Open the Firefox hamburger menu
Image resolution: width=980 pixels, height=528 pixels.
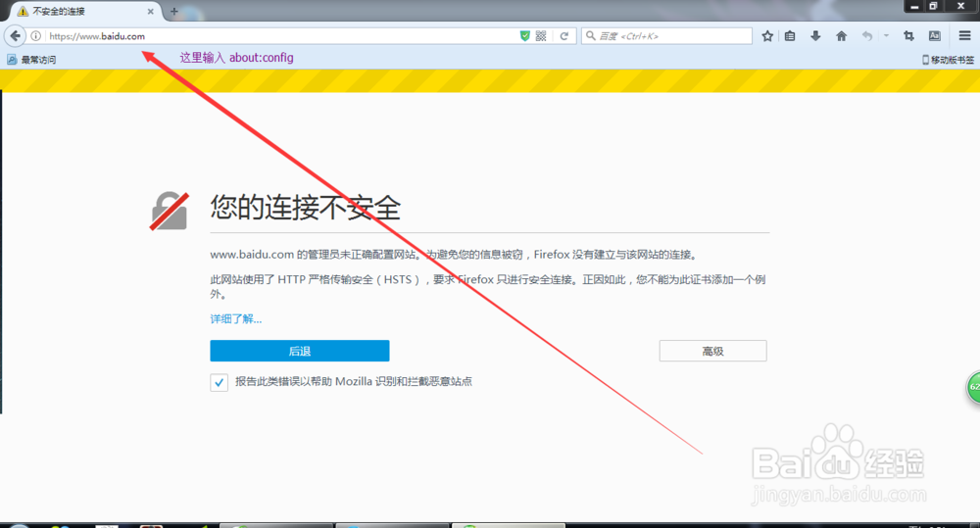[965, 36]
